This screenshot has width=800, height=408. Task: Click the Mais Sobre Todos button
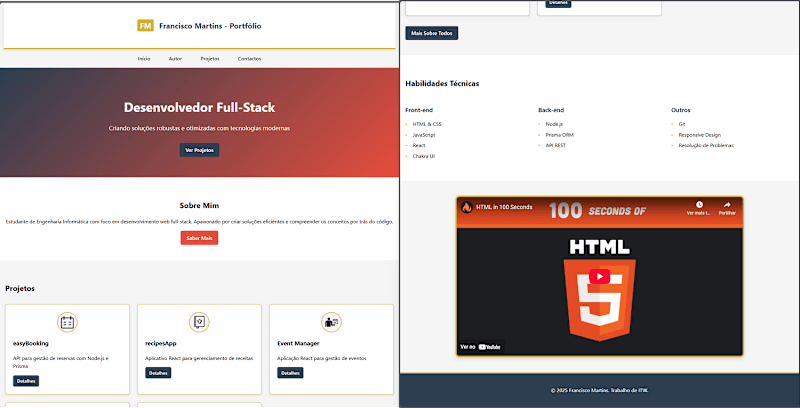click(x=432, y=33)
